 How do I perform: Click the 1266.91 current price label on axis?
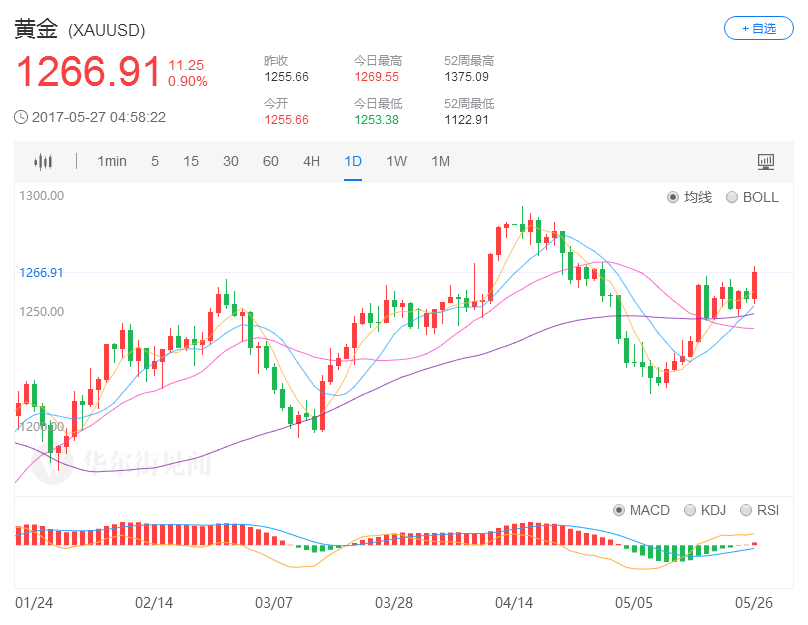click(41, 272)
